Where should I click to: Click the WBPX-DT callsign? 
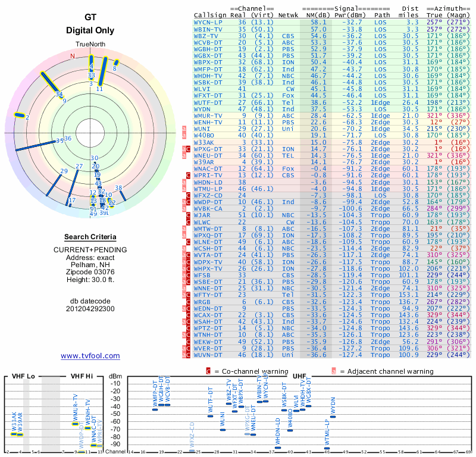tap(208, 62)
